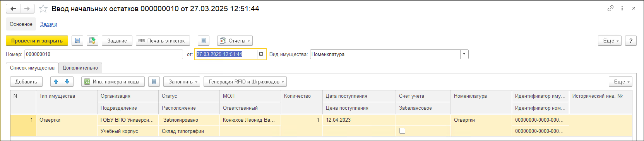Select the ГОБУ ВПО Универси... organization cell
Image resolution: width=644 pixels, height=141 pixels.
[x=128, y=120]
